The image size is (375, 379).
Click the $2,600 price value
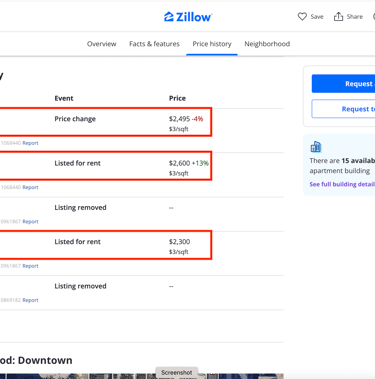(179, 163)
